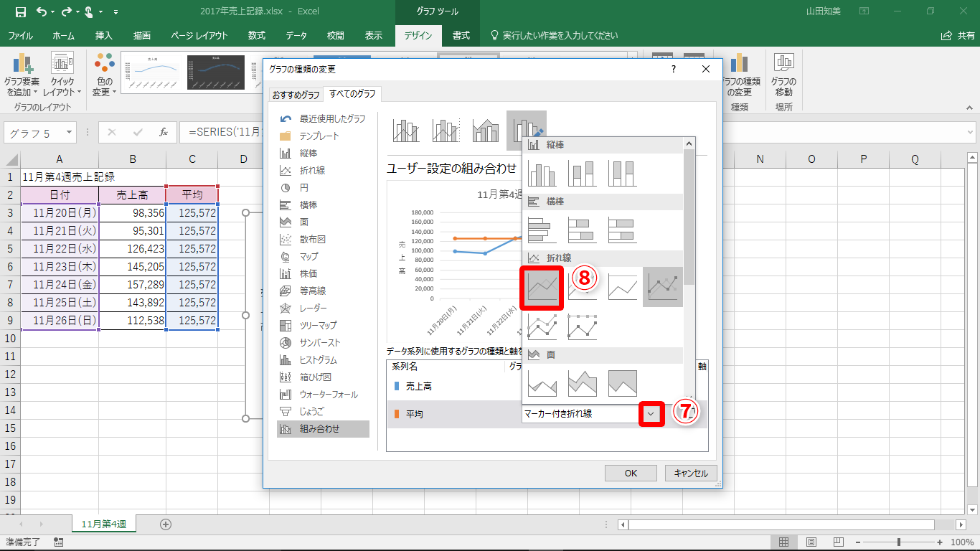Save the workbook from the quick access toolbar

coord(20,12)
